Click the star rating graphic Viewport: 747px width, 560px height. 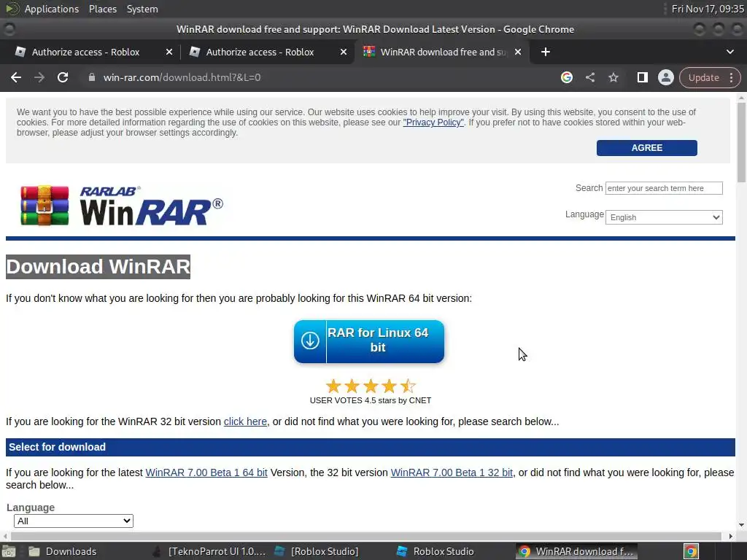(x=370, y=386)
